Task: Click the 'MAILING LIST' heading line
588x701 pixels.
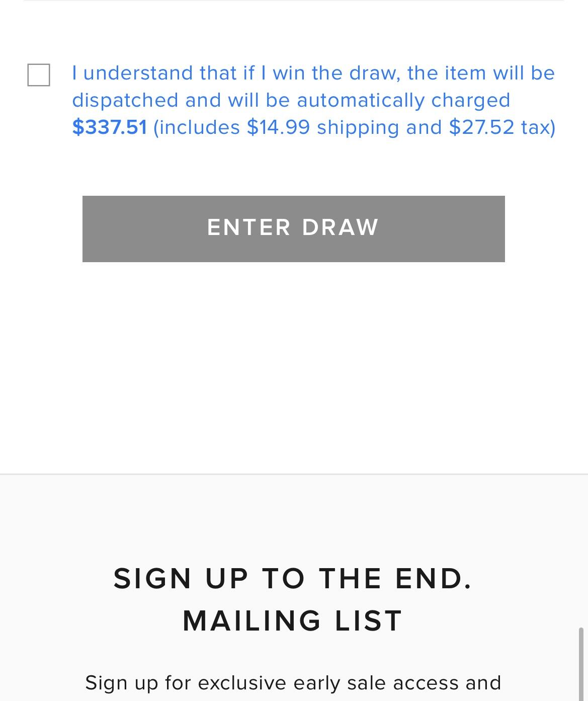Action: (x=293, y=620)
